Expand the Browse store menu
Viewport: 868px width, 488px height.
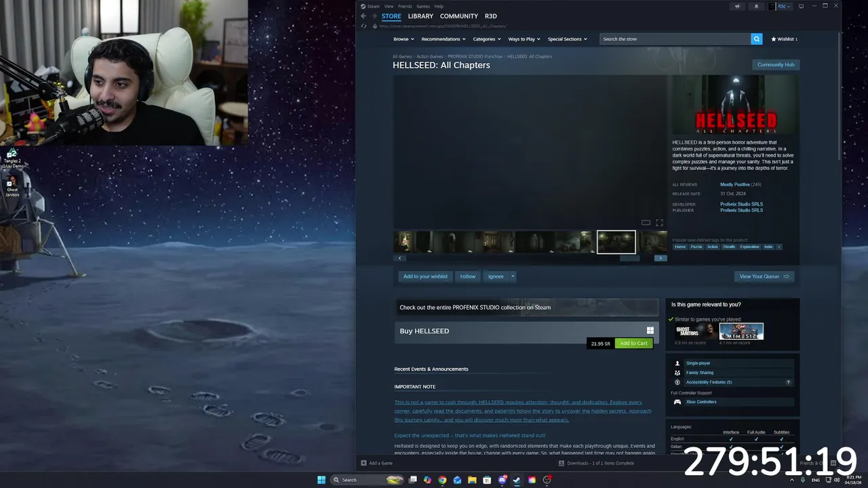(402, 39)
